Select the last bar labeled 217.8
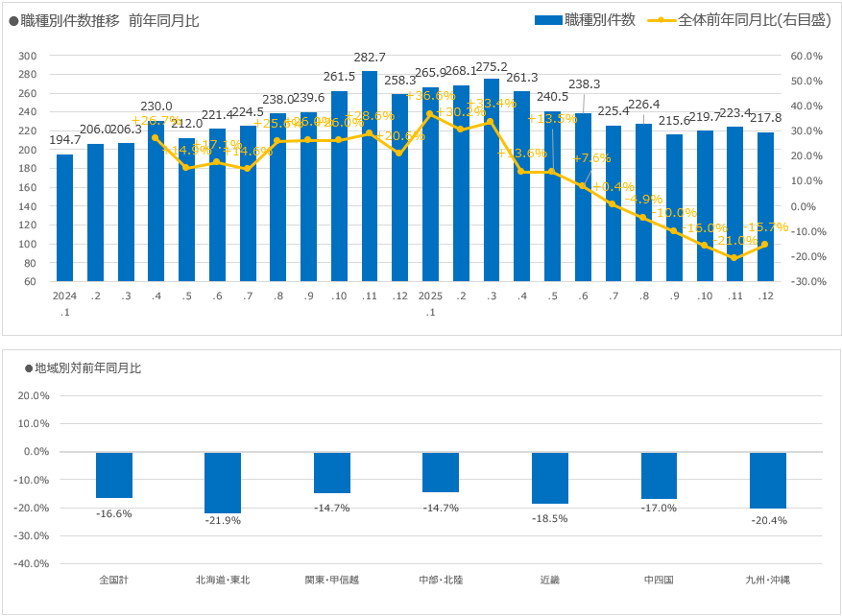The height and width of the screenshot is (616, 842). [765, 211]
